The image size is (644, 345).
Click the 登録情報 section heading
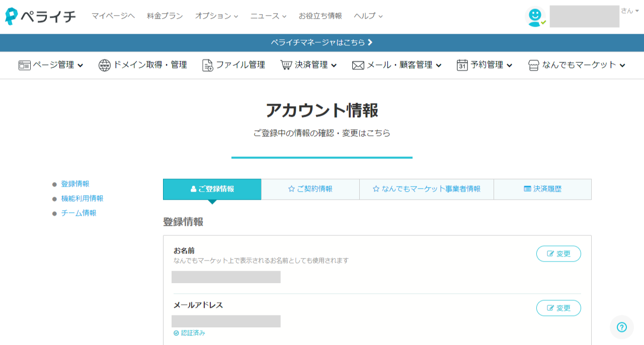pos(183,222)
